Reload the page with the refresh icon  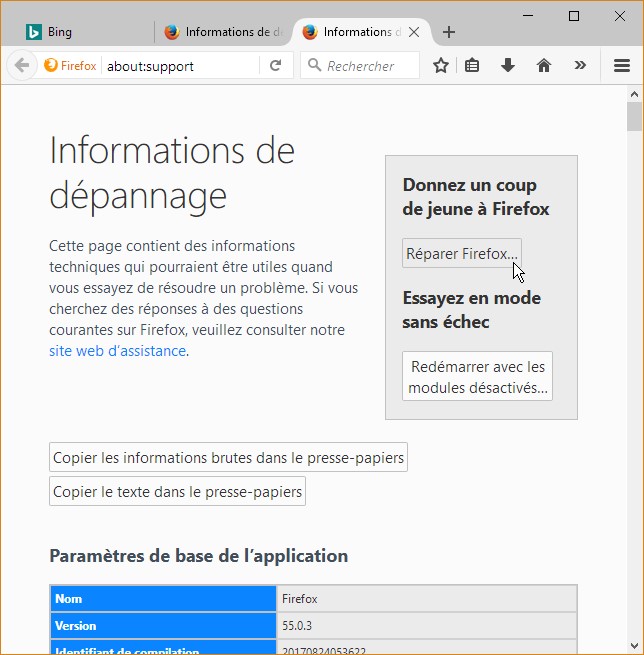275,66
